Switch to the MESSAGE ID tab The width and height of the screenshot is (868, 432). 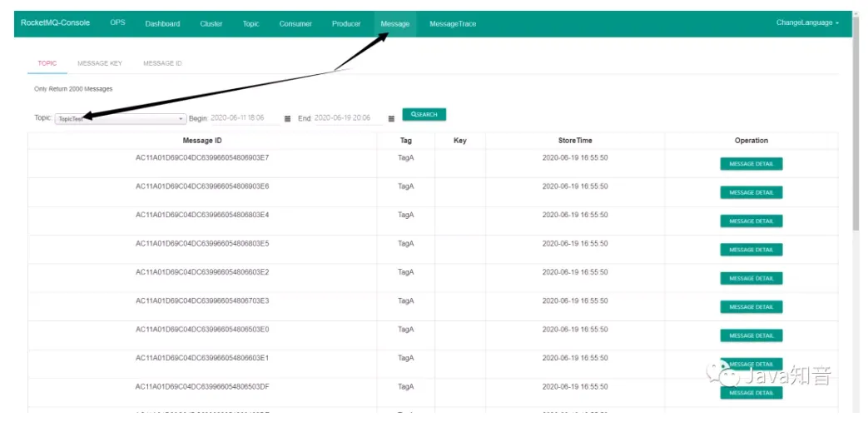[163, 63]
